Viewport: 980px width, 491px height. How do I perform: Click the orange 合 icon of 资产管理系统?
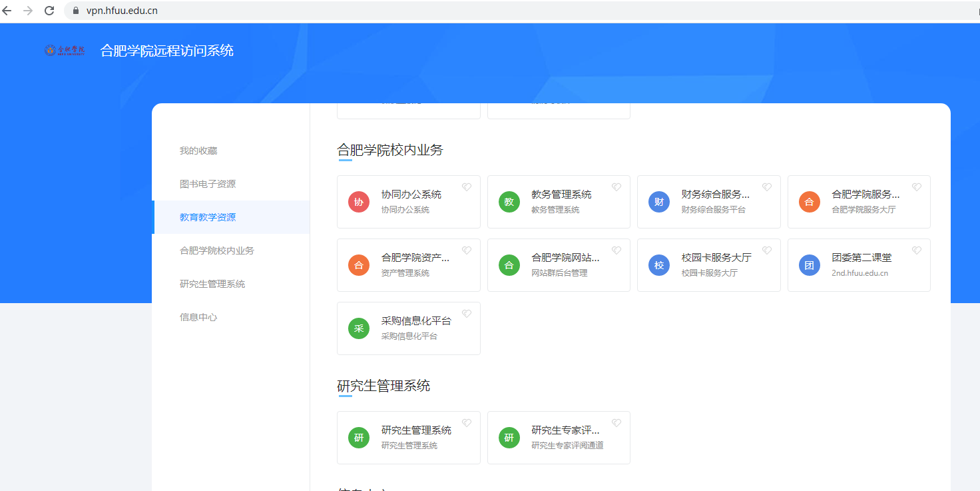coord(359,265)
